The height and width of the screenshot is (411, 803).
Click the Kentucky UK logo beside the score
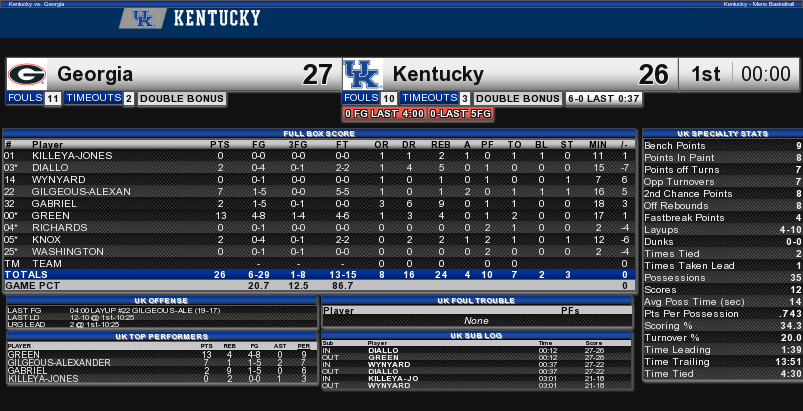pyautogui.click(x=363, y=75)
